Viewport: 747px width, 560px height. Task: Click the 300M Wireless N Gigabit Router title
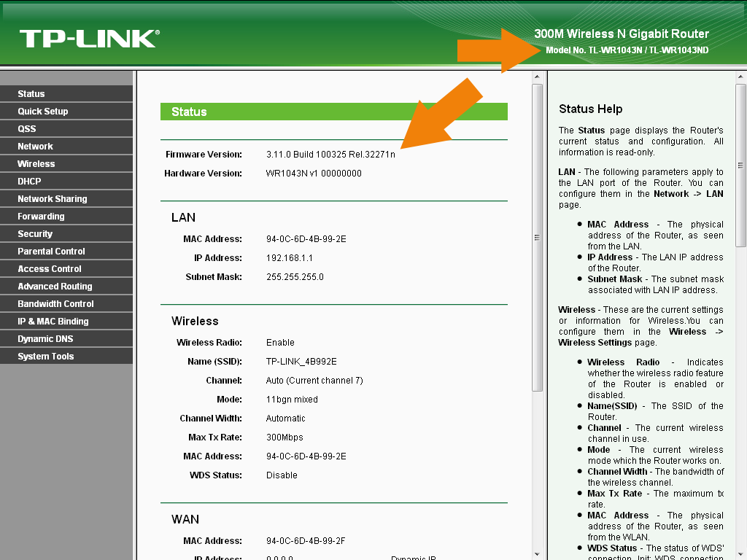click(x=622, y=34)
